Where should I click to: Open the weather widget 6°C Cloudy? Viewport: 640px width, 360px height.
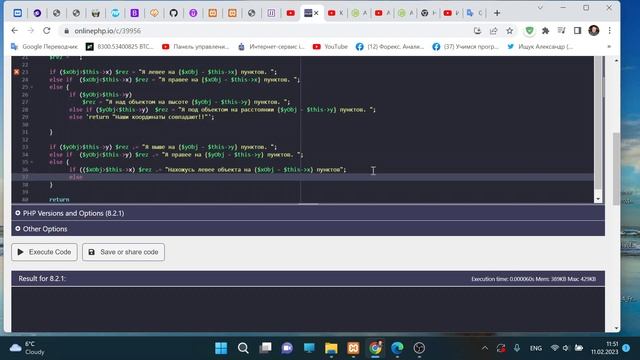coord(27,348)
